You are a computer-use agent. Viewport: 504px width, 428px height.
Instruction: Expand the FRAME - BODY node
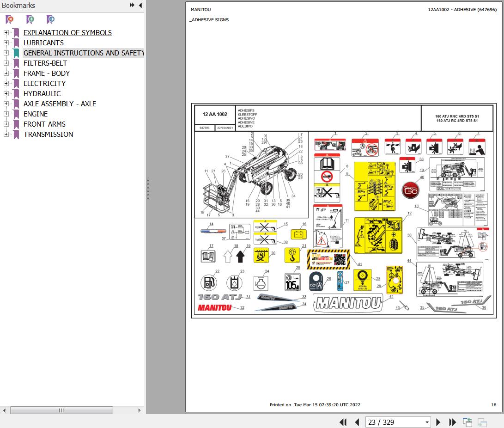pyautogui.click(x=6, y=73)
